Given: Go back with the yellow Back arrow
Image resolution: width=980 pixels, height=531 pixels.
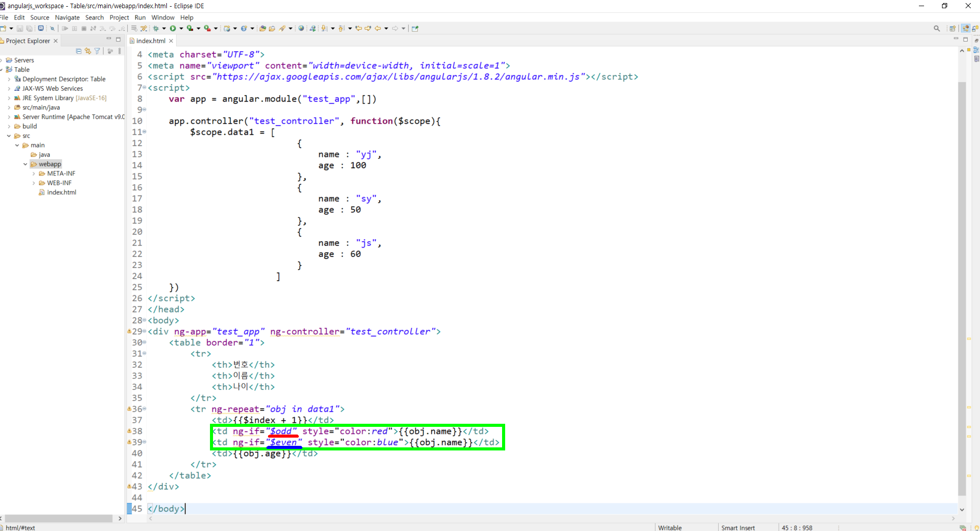Looking at the screenshot, I should 378,28.
